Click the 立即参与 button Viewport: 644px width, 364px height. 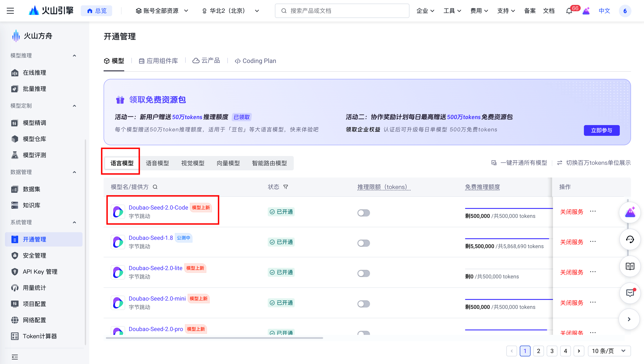(x=601, y=130)
